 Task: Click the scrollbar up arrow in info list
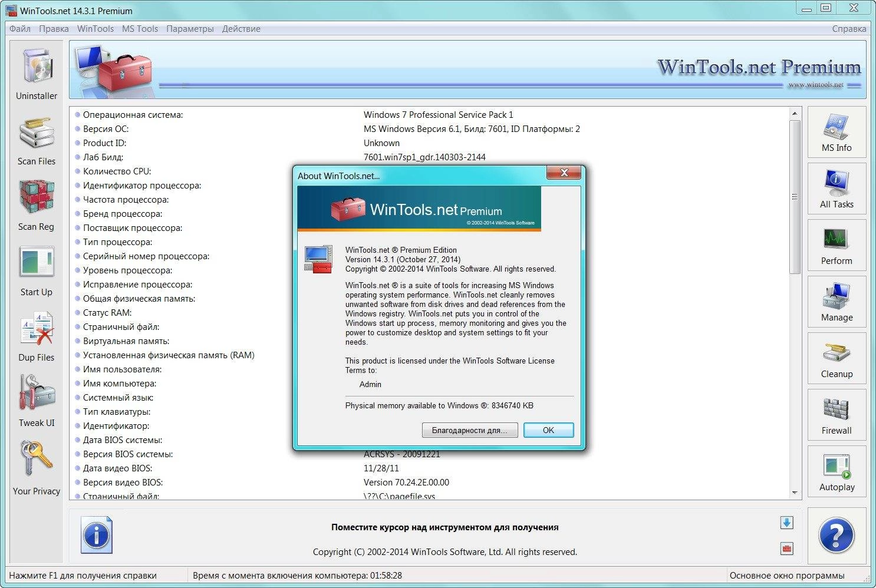[x=795, y=113]
